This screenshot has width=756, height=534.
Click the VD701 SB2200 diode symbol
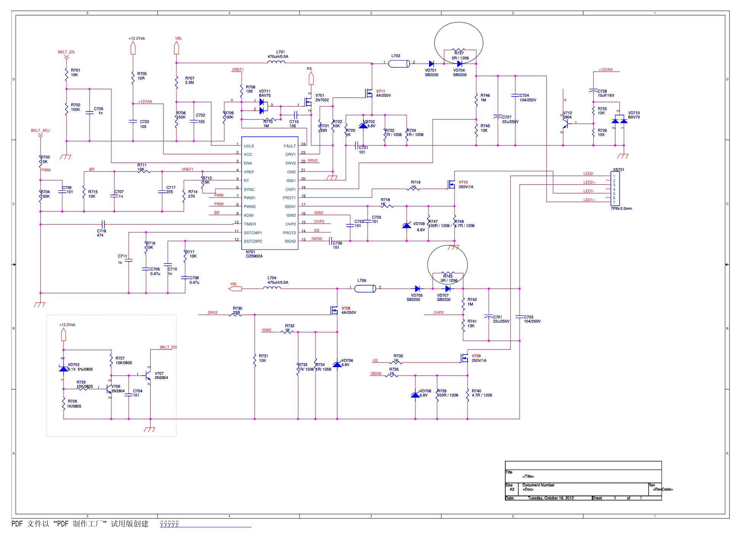coord(431,64)
